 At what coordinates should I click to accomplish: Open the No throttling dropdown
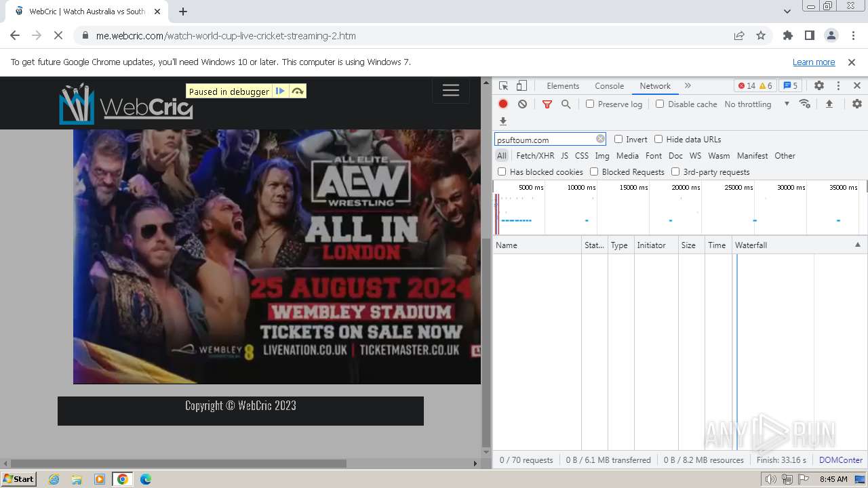[757, 104]
